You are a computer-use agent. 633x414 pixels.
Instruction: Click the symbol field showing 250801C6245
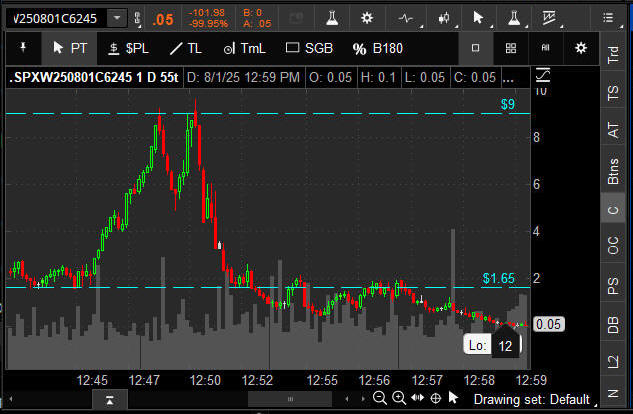[57, 19]
